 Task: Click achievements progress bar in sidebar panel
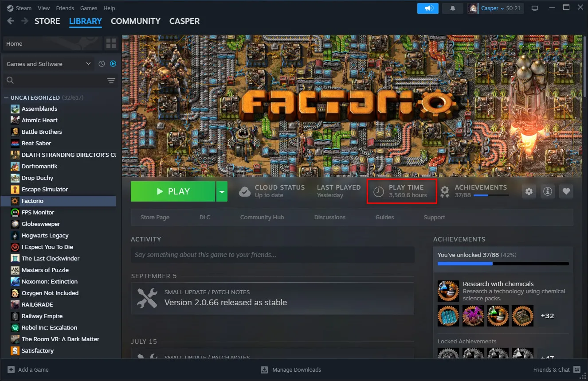click(503, 263)
